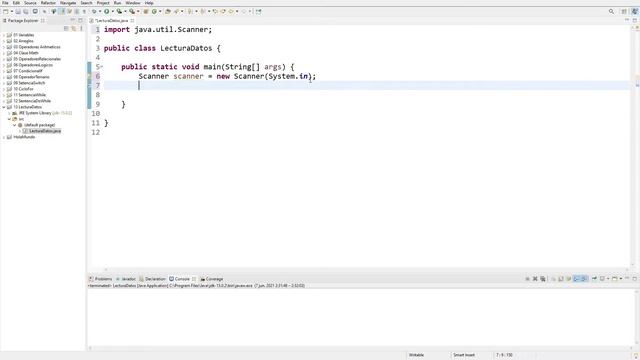Toggle Show Console on Standard Error

pyautogui.click(x=584, y=279)
